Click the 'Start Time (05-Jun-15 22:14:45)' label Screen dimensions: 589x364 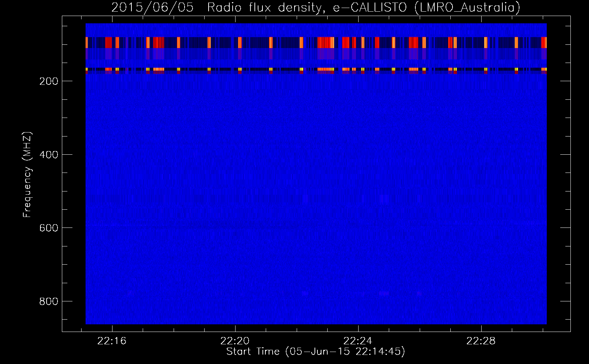coord(316,352)
